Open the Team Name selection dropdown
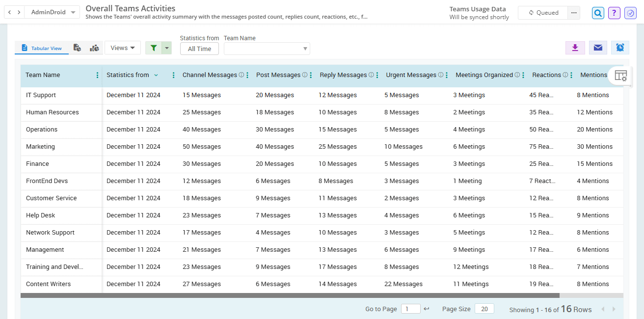This screenshot has width=644, height=319. pos(267,49)
